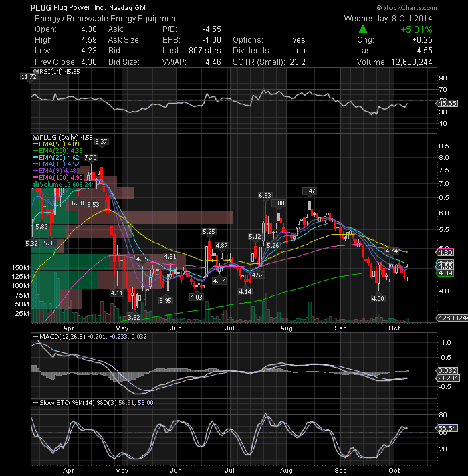Click the 7.70 price label
468x476 pixels.
(90, 158)
